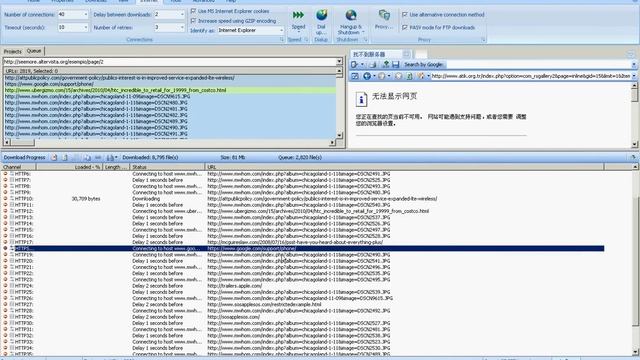Select the www.google.com/support/phone URL in queue
The width and height of the screenshot is (640, 360).
[x=170, y=84]
